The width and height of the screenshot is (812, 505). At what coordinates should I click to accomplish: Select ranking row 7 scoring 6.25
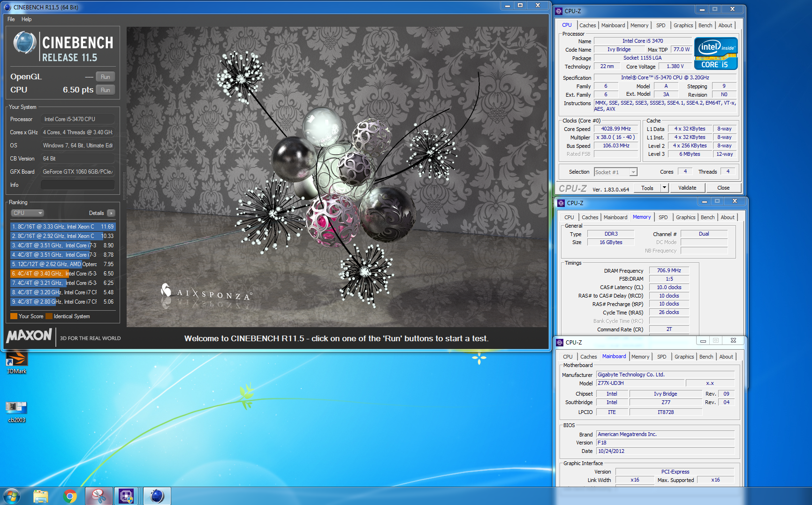coord(62,283)
